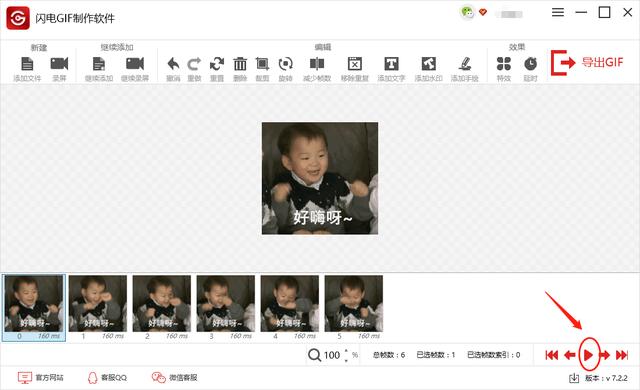
Task: Click the zoom magnifier icon
Action: point(314,355)
